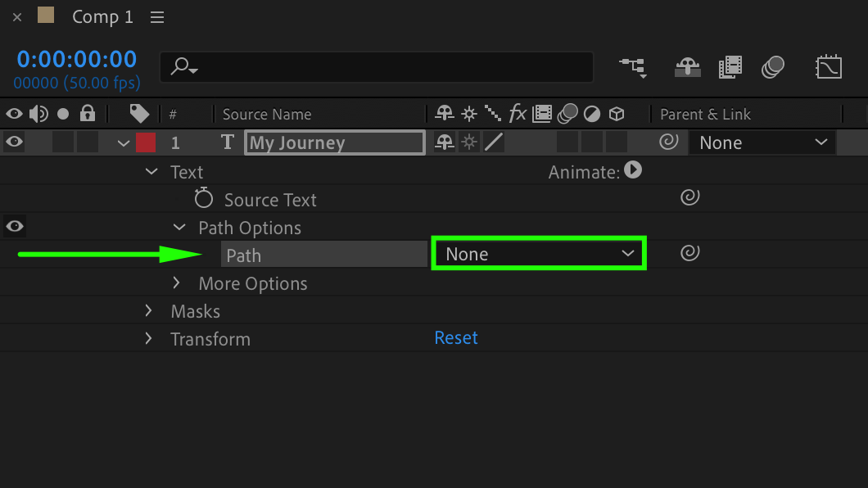Open the Comp 1 panel menu
This screenshot has width=868, height=488.
click(x=157, y=17)
